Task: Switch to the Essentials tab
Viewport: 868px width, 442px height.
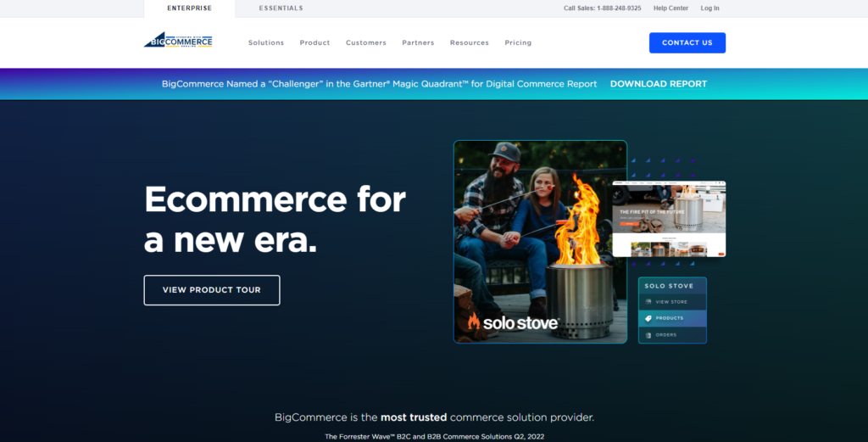Action: coord(281,8)
